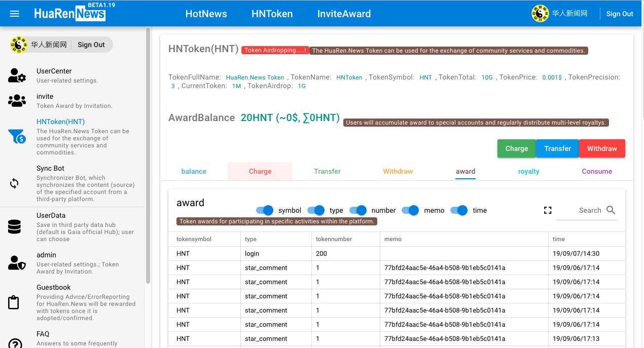644x348 pixels.
Task: Click the login type cell
Action: [276, 253]
